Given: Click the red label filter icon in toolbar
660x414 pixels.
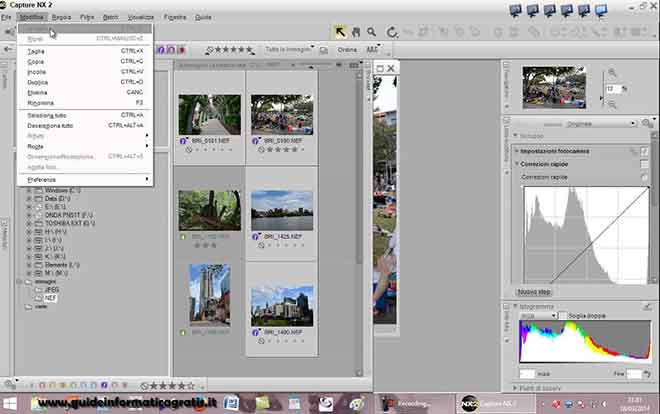Looking at the screenshot, I should [x=181, y=50].
